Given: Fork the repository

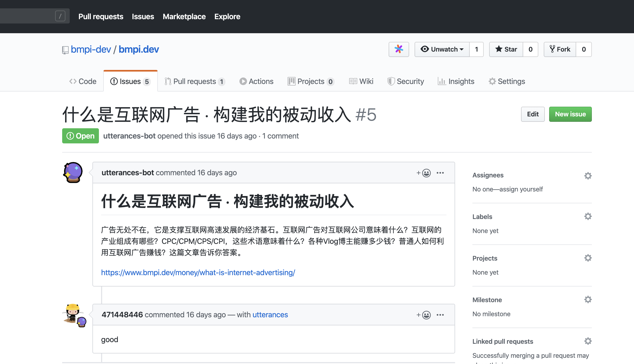Looking at the screenshot, I should tap(560, 49).
